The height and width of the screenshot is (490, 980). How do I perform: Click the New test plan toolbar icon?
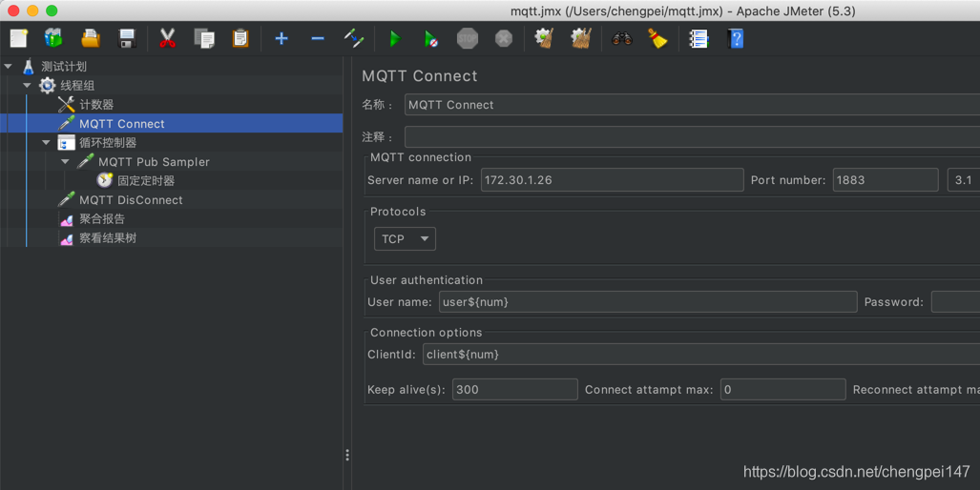coord(19,39)
